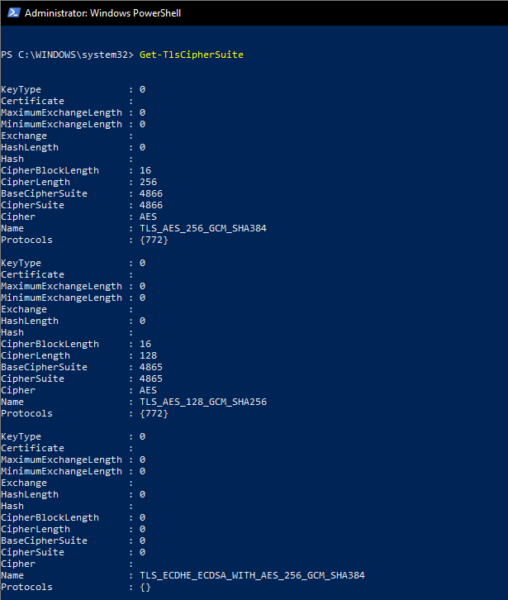Screen dimensions: 508x600
Task: Click the PS C:\WINDOWS\system32> prompt
Action: pos(67,55)
